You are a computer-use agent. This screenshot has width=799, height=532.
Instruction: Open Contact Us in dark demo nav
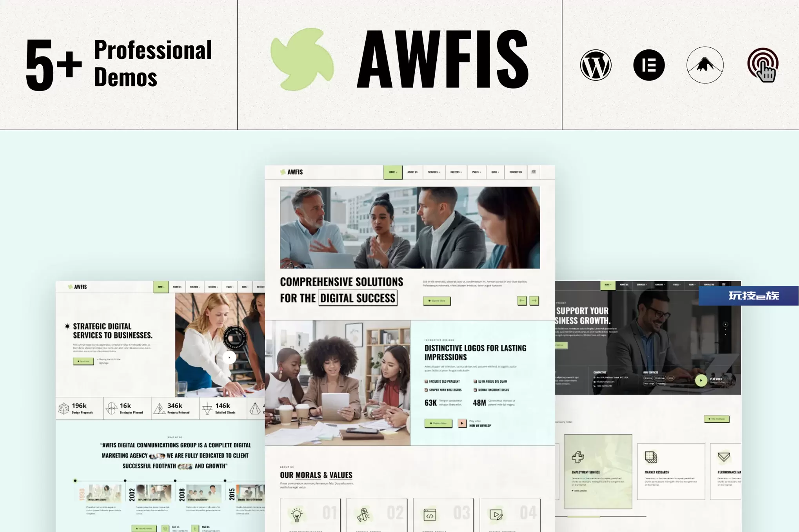click(x=709, y=284)
